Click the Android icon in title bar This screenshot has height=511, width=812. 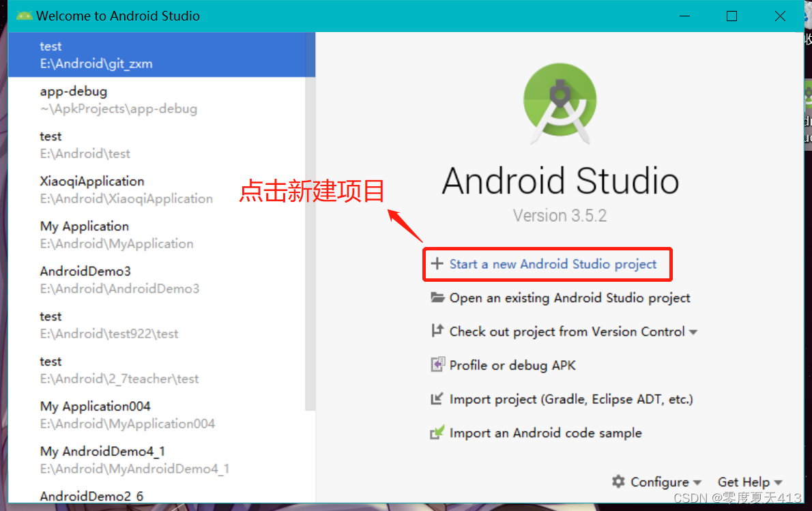coord(24,16)
